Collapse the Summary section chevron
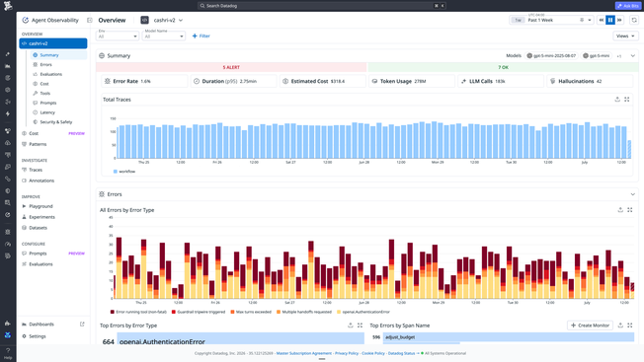This screenshot has width=644, height=362. click(633, 56)
